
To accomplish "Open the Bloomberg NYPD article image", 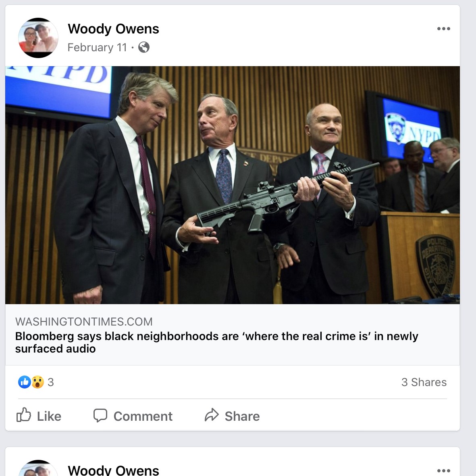I will (x=233, y=185).
